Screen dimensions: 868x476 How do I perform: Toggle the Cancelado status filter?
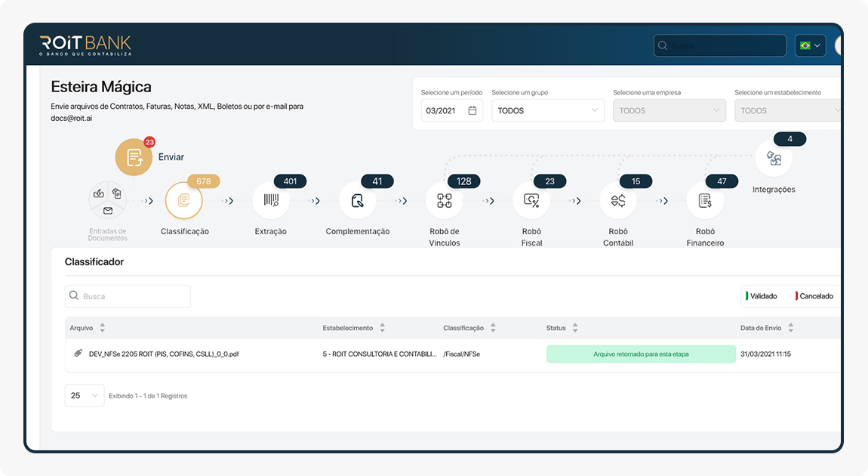click(815, 296)
